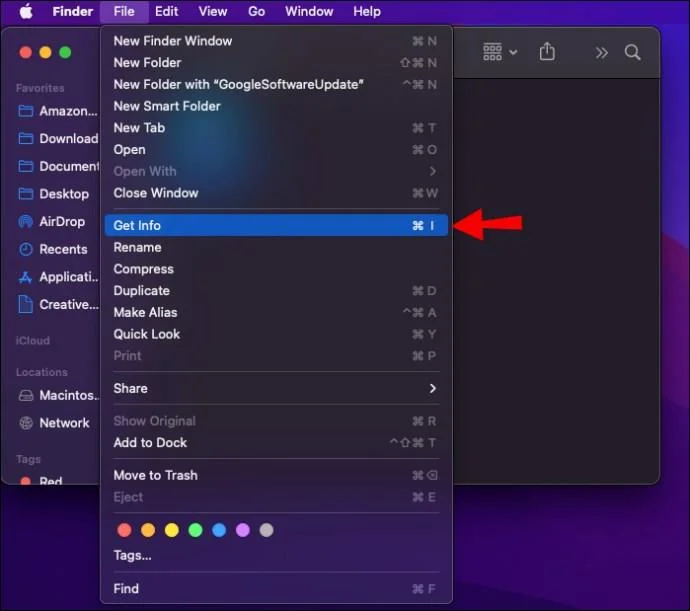Choose New Tab menu entry
The width and height of the screenshot is (690, 611).
[x=276, y=128]
